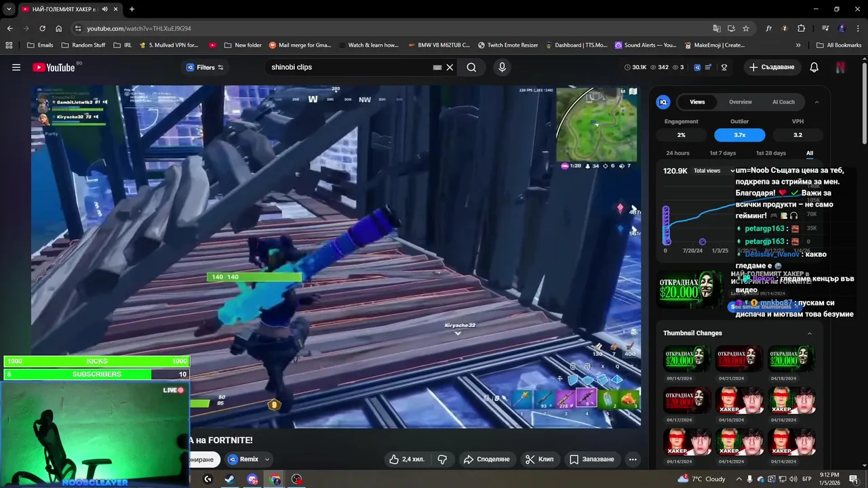868x488 pixels.
Task: Click the on-screen keyboard icon in search
Action: [437, 67]
